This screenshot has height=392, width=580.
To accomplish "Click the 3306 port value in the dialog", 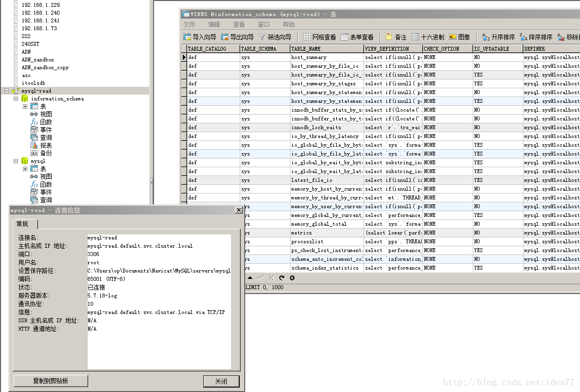I will [93, 255].
